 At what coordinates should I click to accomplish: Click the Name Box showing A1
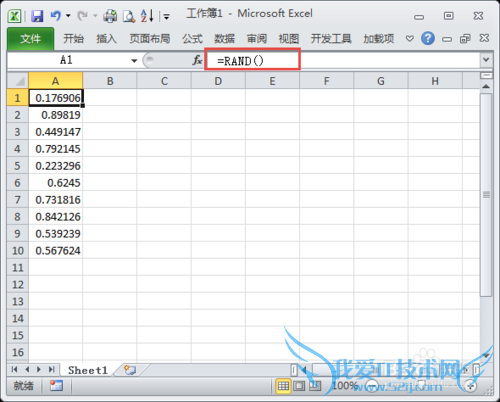tap(66, 60)
